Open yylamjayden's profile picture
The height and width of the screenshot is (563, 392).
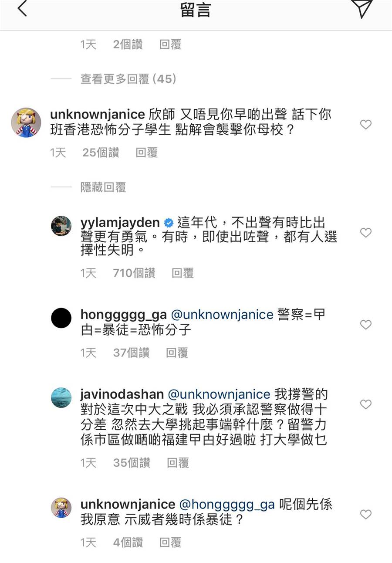tap(61, 226)
